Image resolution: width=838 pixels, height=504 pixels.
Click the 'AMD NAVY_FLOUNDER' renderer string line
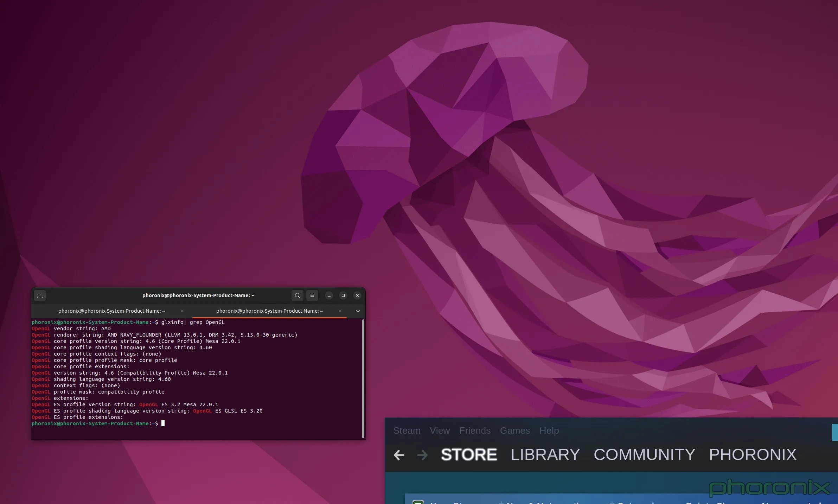click(165, 335)
